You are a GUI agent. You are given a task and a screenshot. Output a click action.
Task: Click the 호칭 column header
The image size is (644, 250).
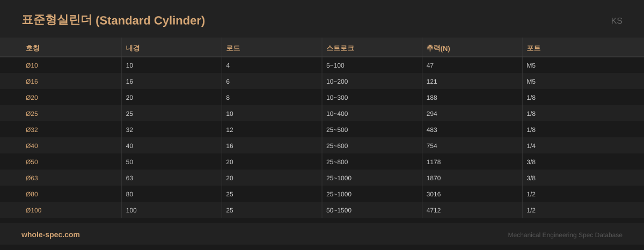(33, 48)
